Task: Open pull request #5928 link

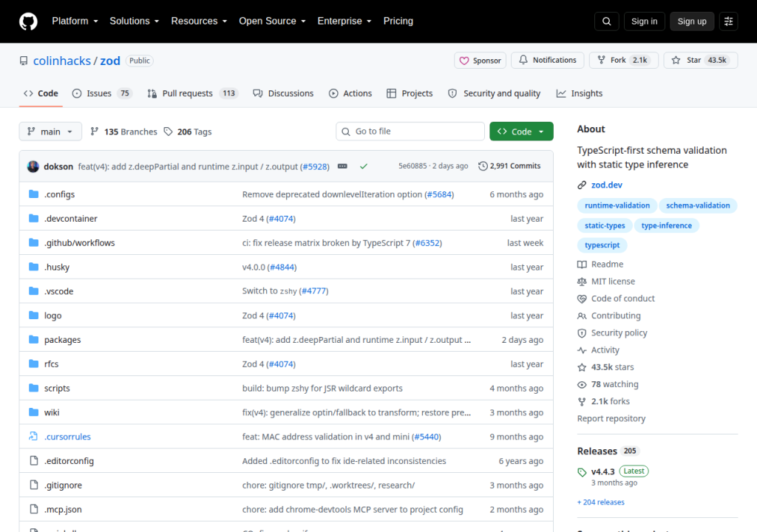Action: tap(316, 166)
